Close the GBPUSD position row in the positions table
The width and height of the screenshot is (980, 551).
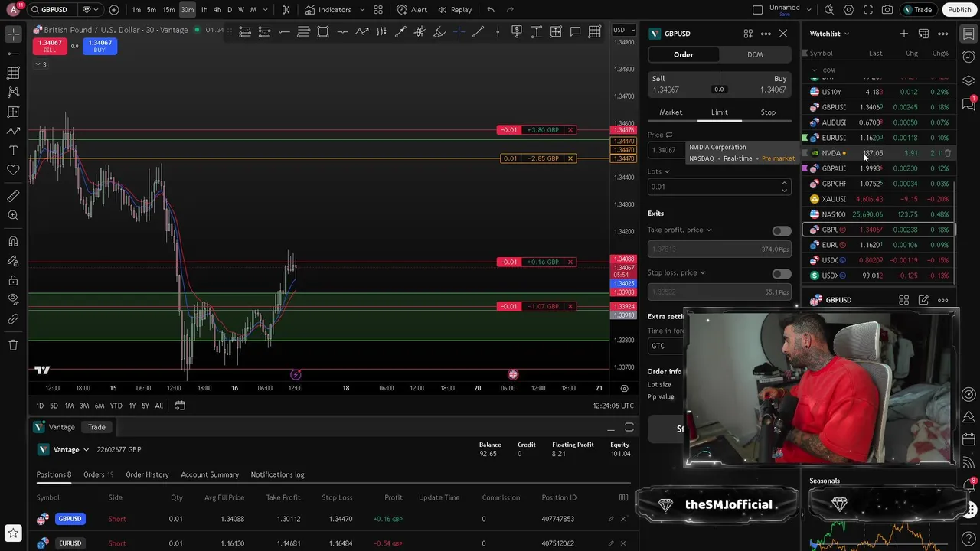click(623, 519)
